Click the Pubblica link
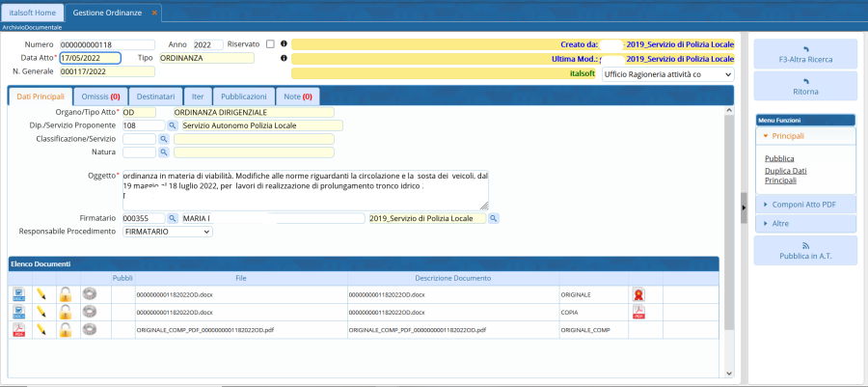This screenshot has height=387, width=868. click(x=779, y=157)
